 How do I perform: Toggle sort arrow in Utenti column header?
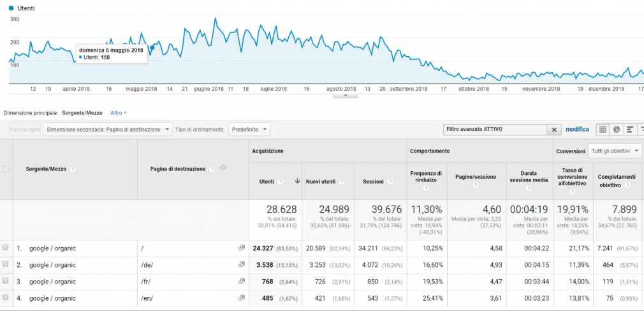coord(297,181)
